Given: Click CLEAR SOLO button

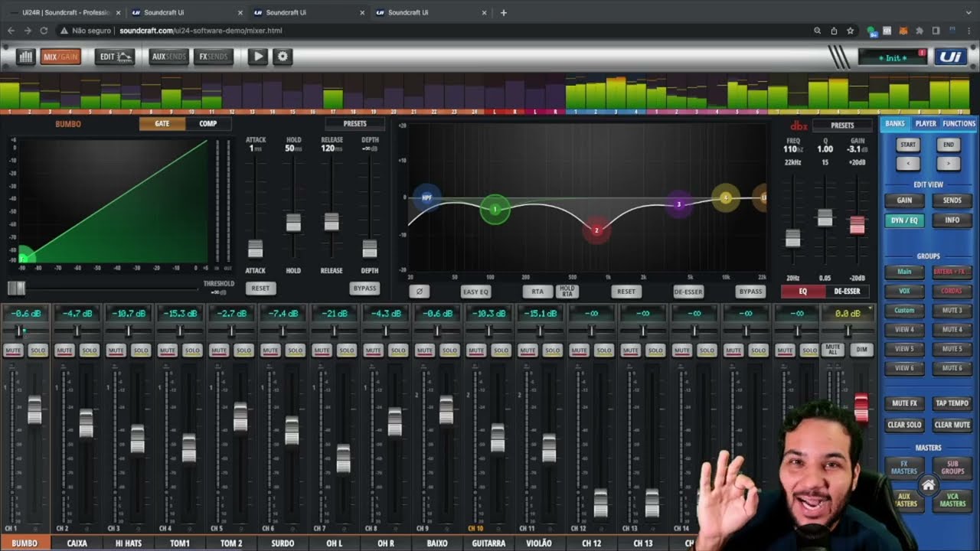Looking at the screenshot, I should tap(904, 425).
